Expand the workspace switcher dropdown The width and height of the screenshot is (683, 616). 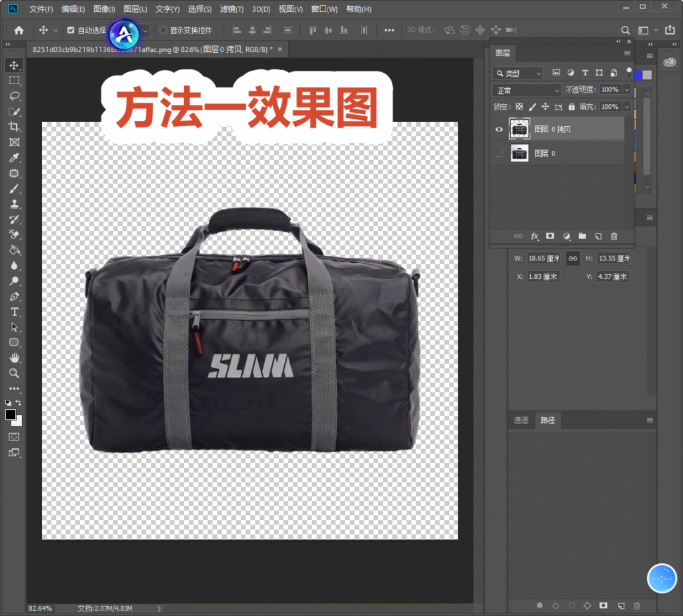(656, 30)
